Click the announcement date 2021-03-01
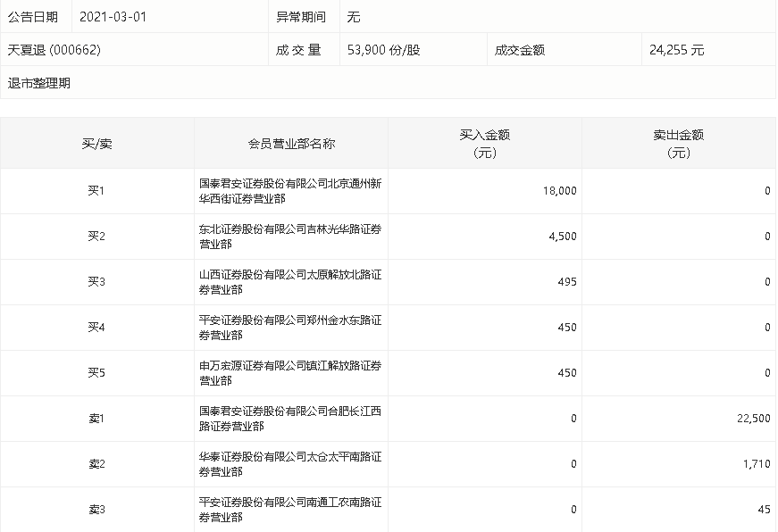 click(113, 17)
